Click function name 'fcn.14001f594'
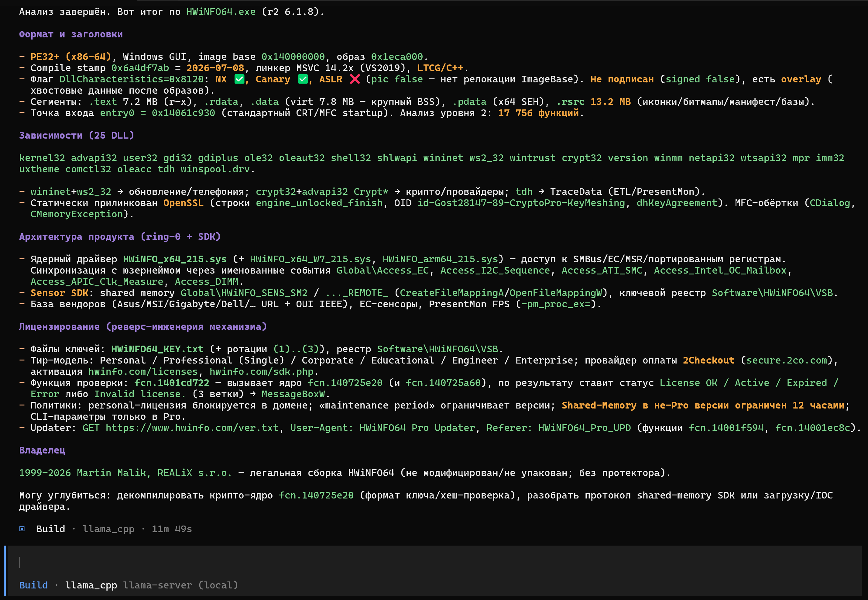868x600 pixels. [x=726, y=428]
